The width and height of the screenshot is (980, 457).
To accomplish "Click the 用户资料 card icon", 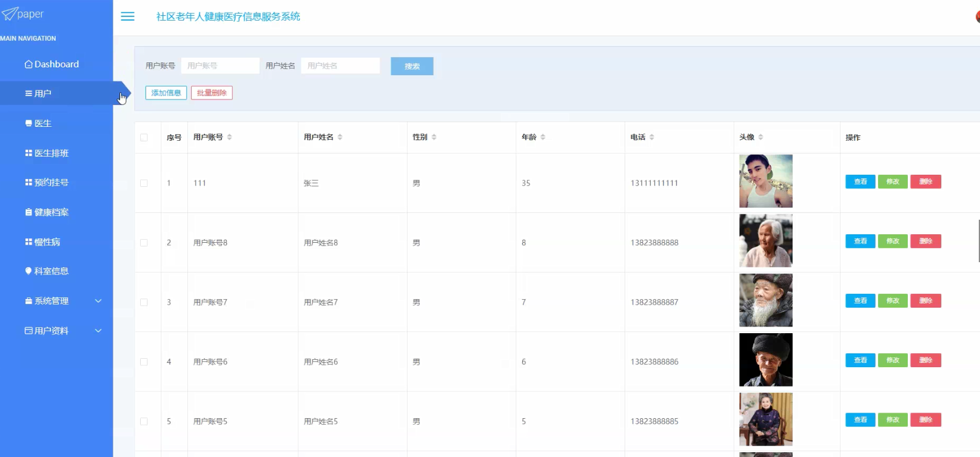I will coord(29,331).
